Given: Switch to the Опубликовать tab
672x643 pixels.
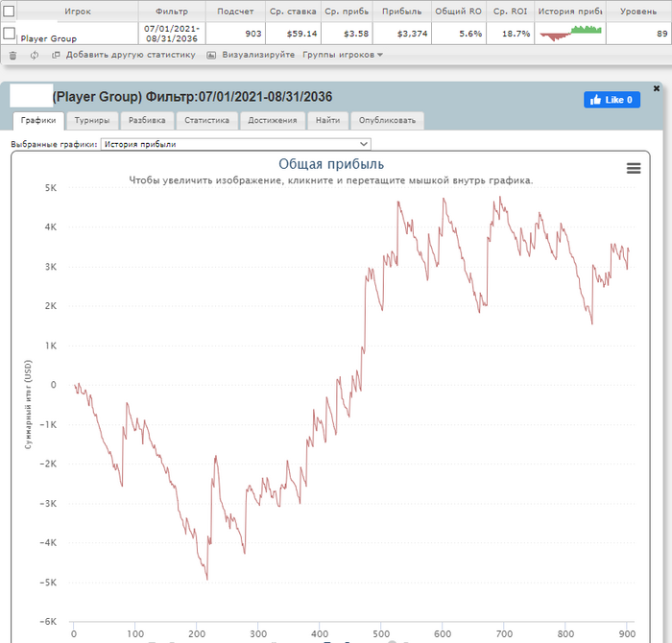Looking at the screenshot, I should (x=387, y=120).
